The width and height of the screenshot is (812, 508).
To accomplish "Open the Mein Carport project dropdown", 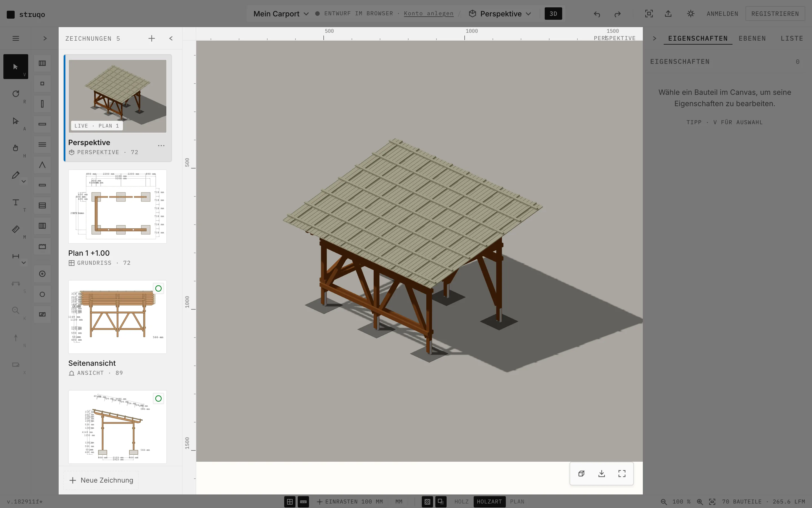I will (x=281, y=14).
